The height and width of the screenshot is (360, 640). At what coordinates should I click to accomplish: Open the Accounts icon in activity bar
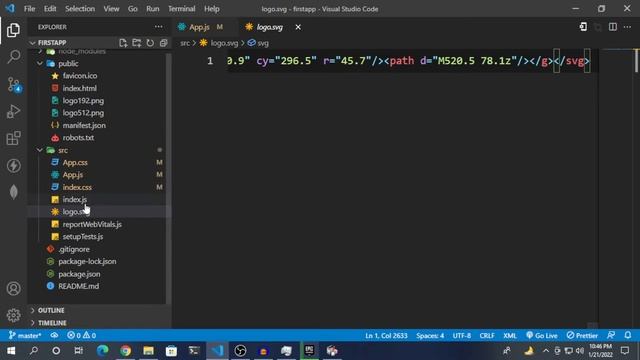pyautogui.click(x=13, y=289)
